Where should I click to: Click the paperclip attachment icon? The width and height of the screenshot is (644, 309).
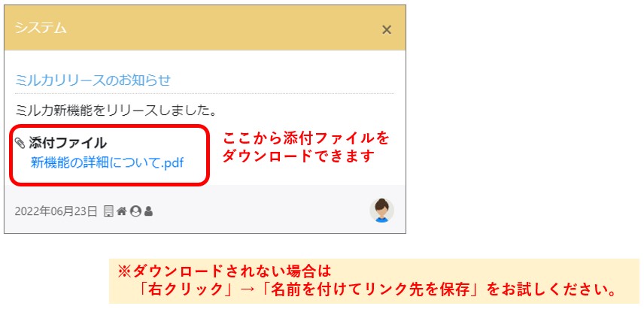click(20, 143)
